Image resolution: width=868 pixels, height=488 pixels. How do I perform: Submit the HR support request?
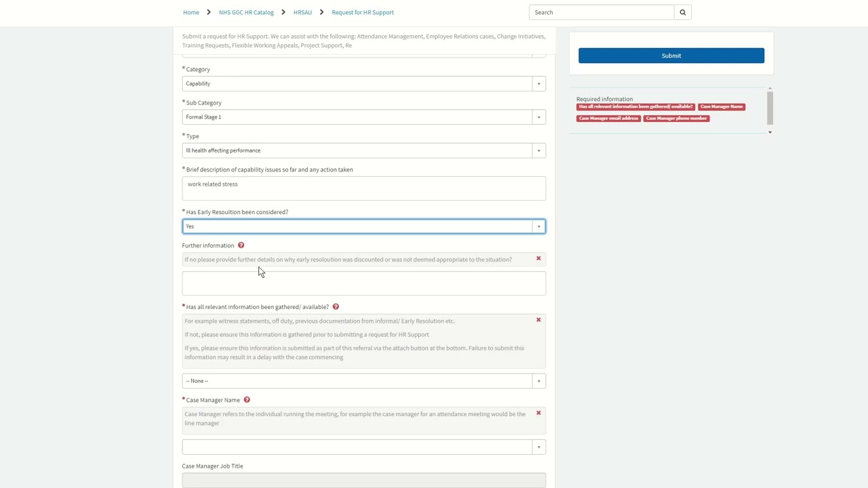671,56
